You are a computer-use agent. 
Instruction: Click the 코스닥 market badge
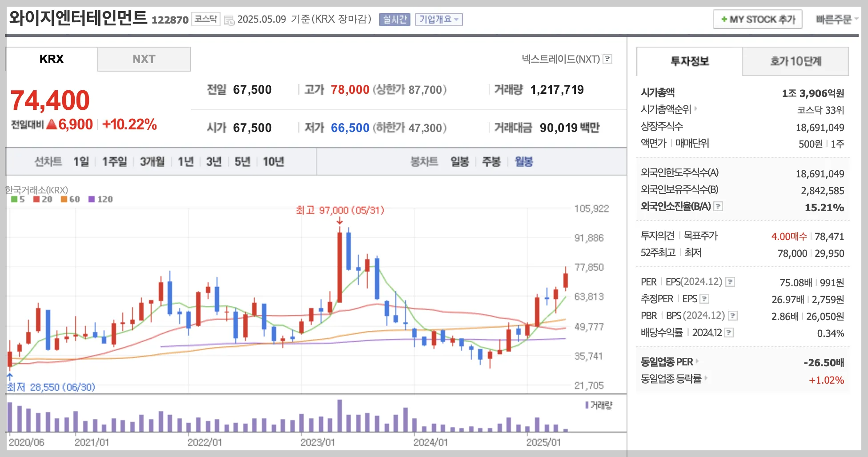tap(206, 19)
